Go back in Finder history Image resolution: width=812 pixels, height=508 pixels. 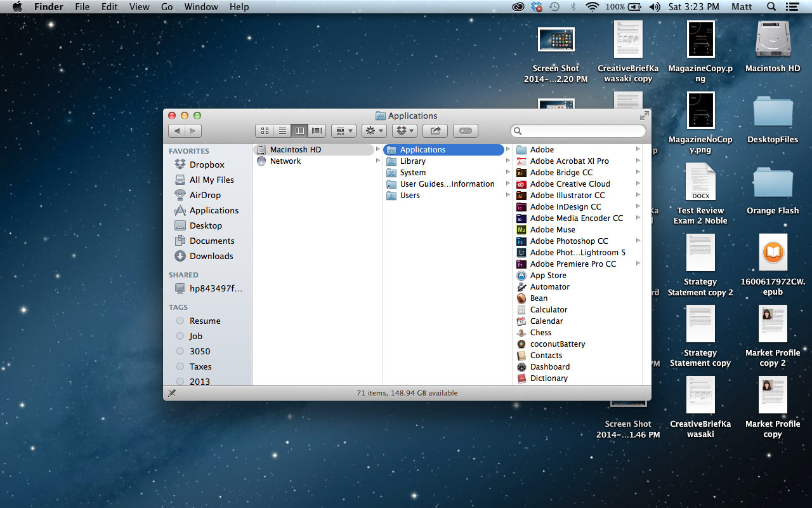pyautogui.click(x=176, y=131)
